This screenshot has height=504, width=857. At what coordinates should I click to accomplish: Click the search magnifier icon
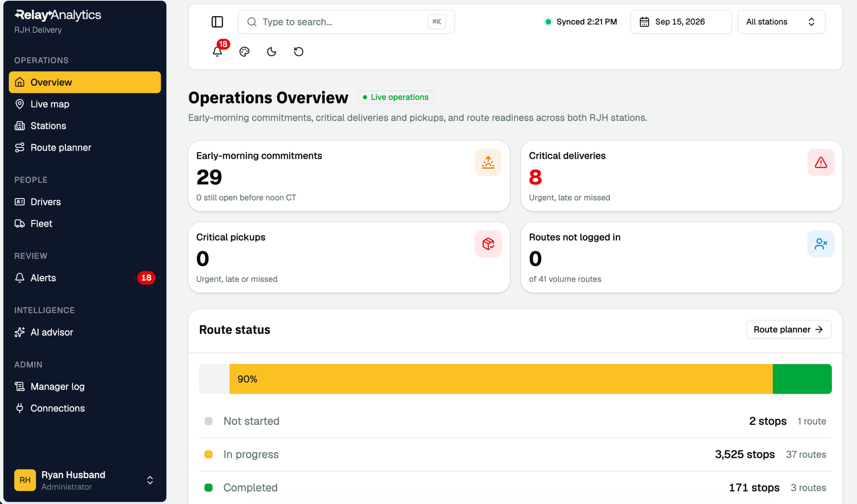(x=252, y=22)
